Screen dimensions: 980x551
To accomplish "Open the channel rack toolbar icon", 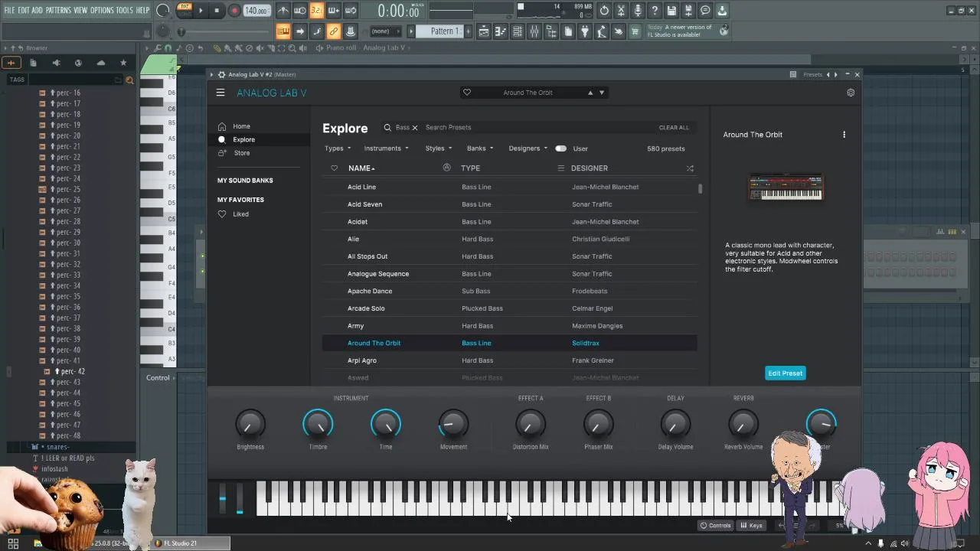I will pyautogui.click(x=517, y=31).
